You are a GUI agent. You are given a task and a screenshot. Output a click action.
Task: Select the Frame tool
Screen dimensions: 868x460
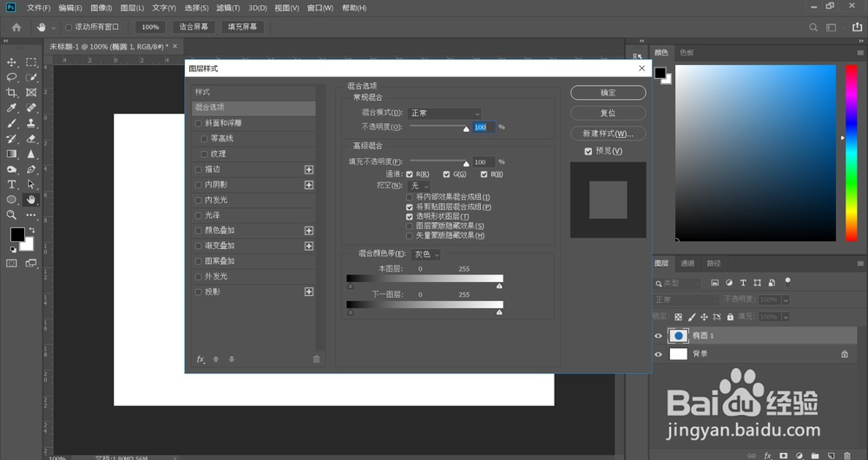click(31, 93)
